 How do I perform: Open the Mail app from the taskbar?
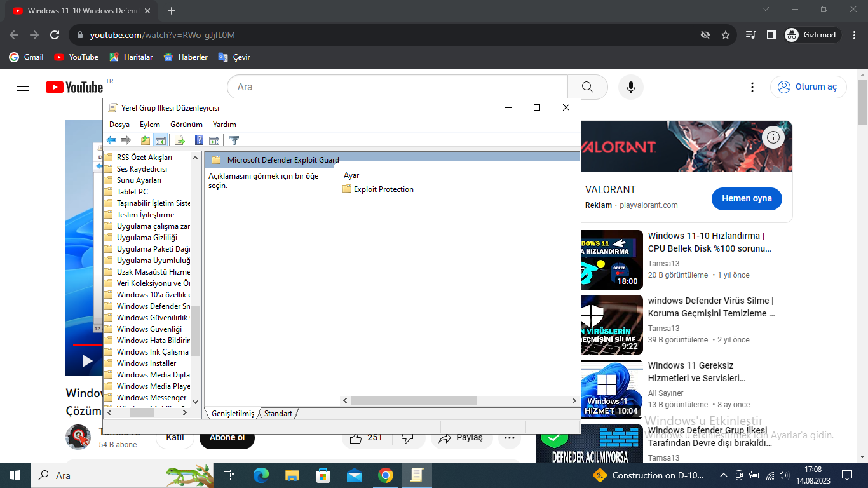[355, 475]
